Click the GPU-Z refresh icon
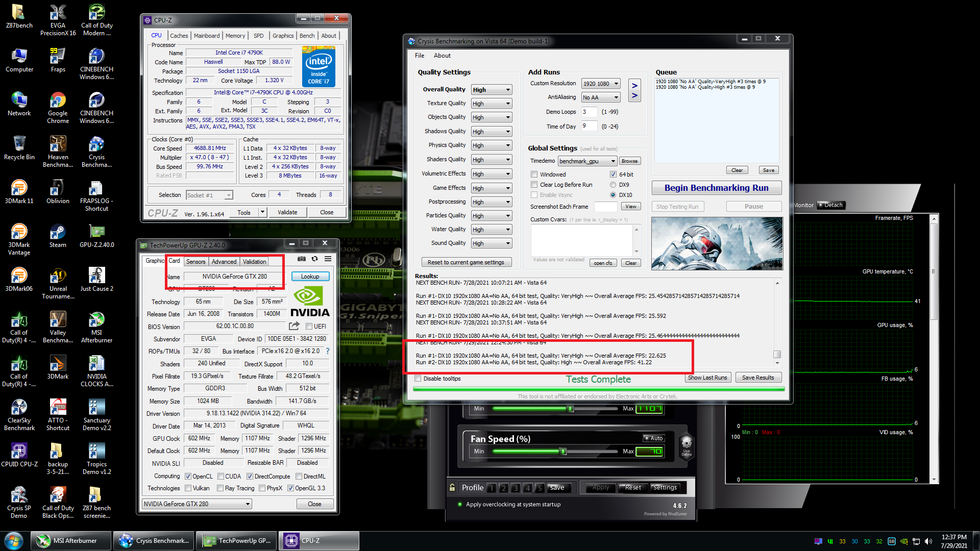The image size is (980, 551). pos(314,259)
